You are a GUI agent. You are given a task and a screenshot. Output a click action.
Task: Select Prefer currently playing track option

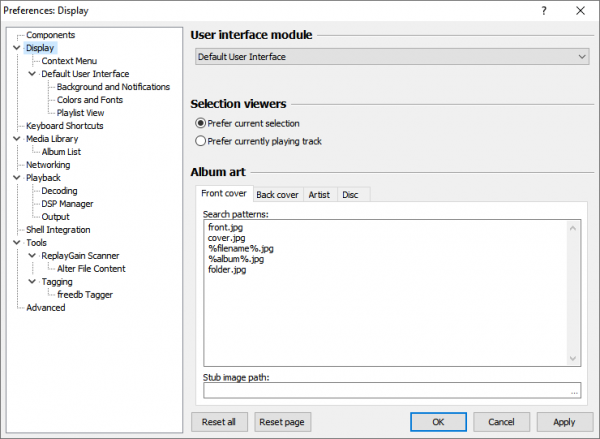[200, 141]
